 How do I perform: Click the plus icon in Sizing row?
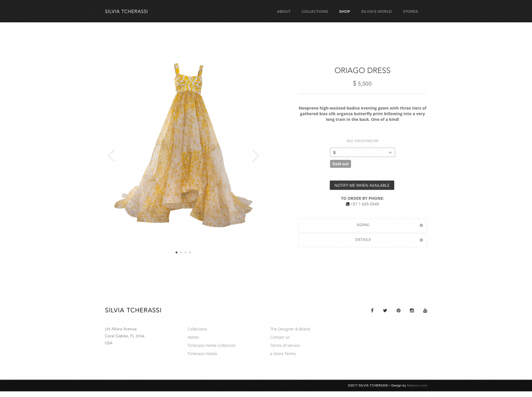[x=421, y=225]
